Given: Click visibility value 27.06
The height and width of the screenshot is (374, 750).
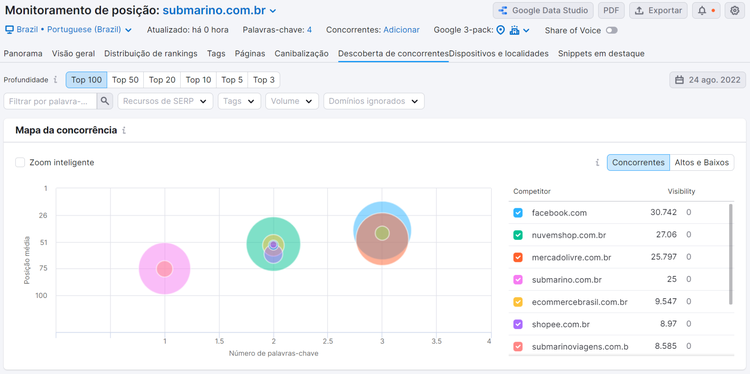Looking at the screenshot, I should click(x=666, y=234).
